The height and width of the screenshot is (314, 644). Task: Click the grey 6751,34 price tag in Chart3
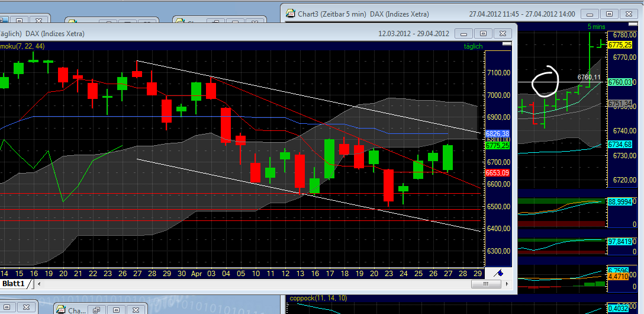620,104
